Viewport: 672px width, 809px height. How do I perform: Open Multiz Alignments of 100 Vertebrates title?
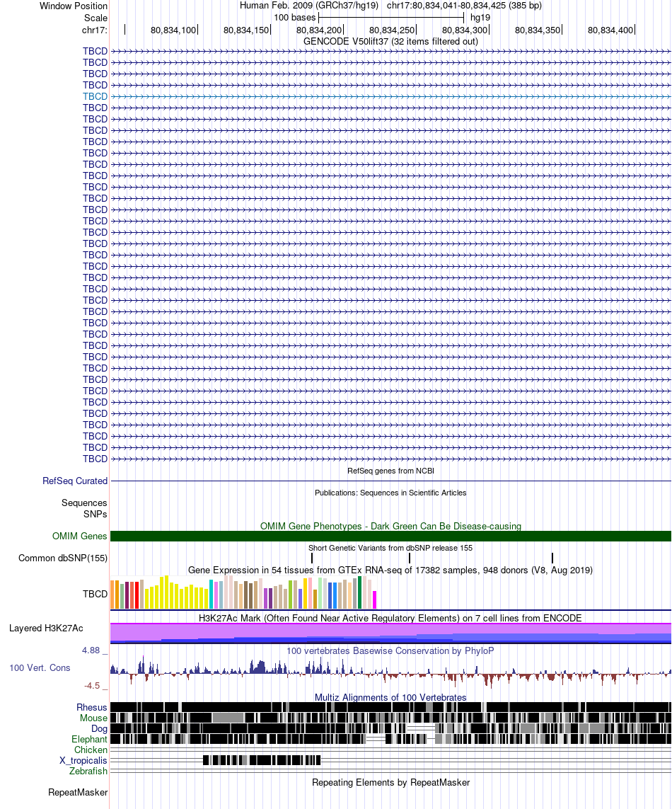pos(390,698)
